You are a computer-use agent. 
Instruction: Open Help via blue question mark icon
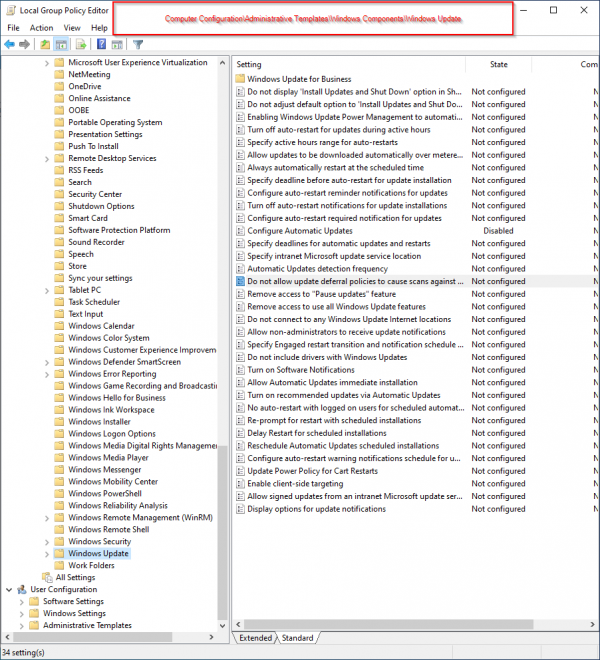click(x=99, y=44)
